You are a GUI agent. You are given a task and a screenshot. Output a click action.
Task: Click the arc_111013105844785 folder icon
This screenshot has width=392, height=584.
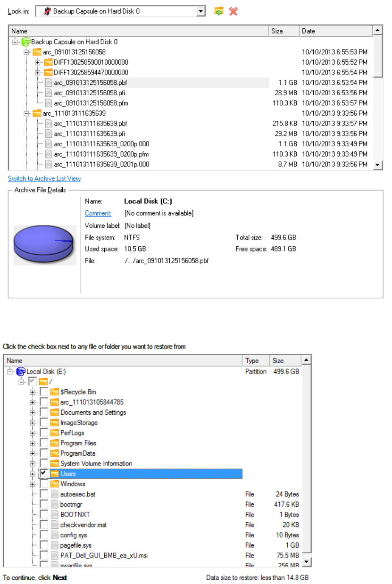[55, 402]
